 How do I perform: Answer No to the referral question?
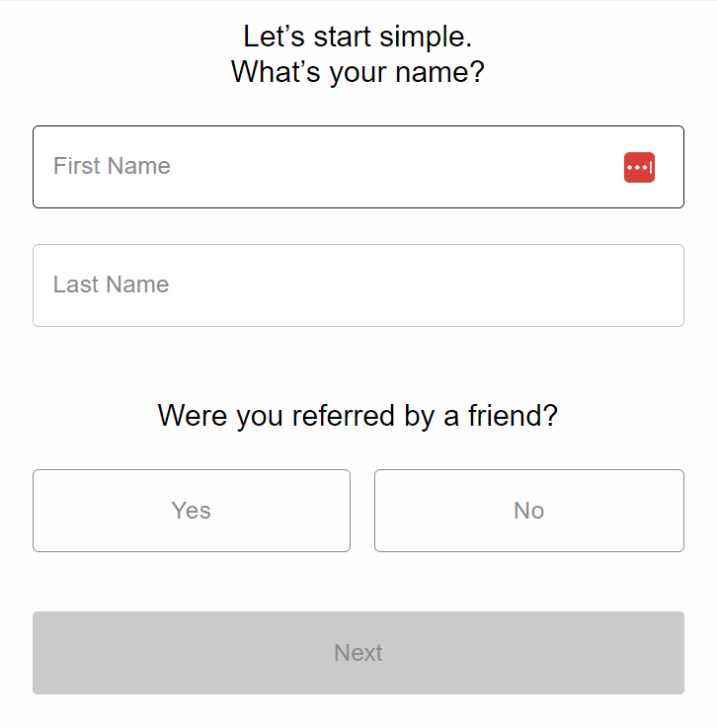tap(529, 511)
